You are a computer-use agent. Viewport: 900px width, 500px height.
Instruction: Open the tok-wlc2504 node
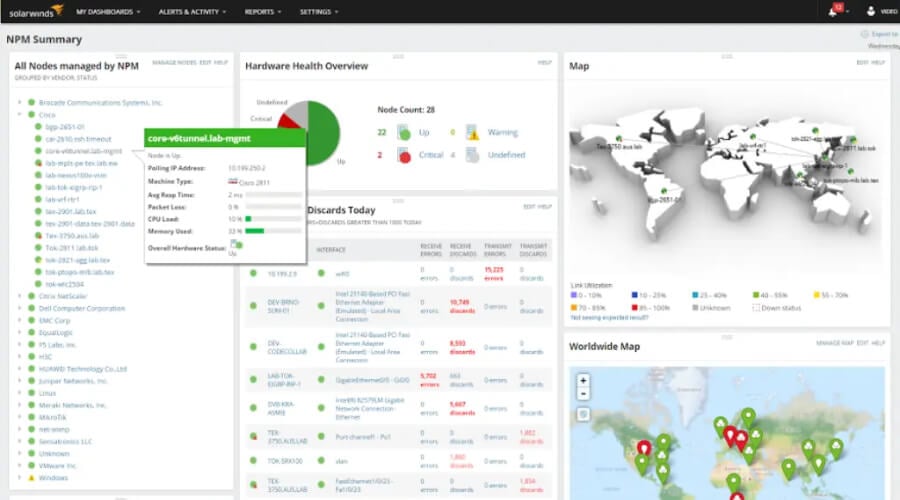[64, 284]
